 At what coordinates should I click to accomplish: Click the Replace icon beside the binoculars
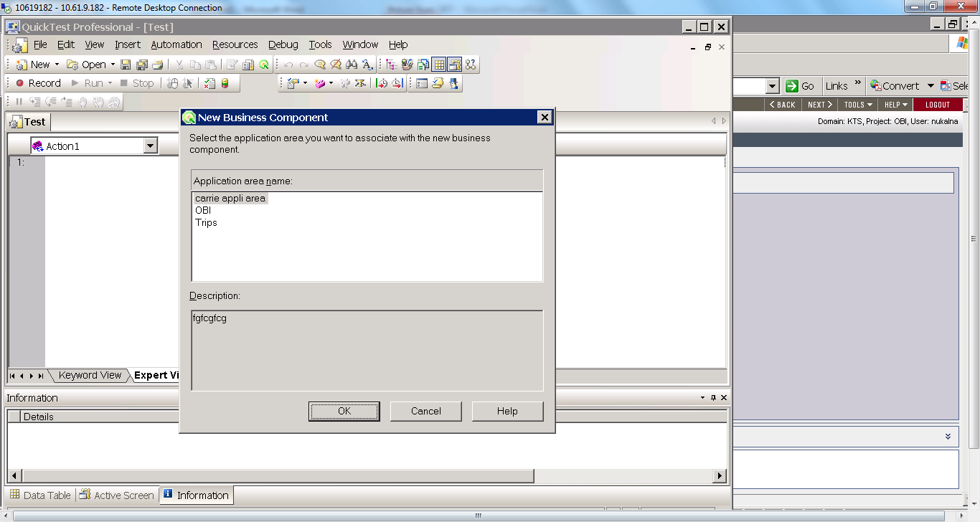click(x=367, y=65)
